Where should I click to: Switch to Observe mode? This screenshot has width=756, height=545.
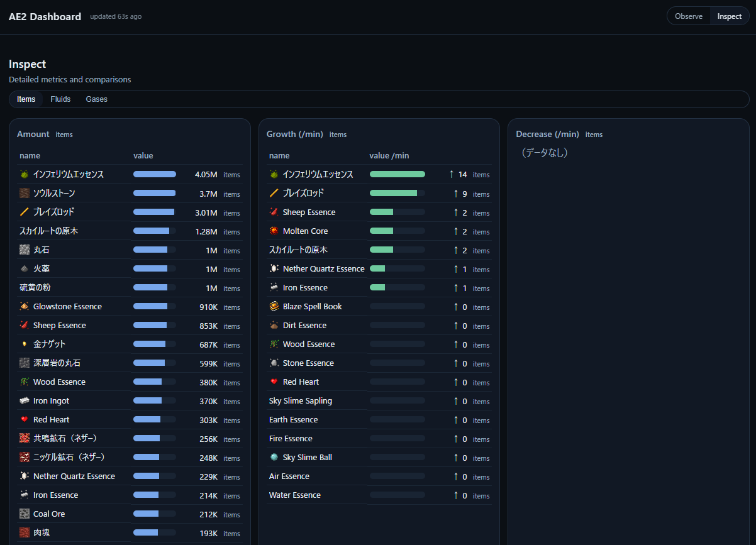(x=689, y=16)
